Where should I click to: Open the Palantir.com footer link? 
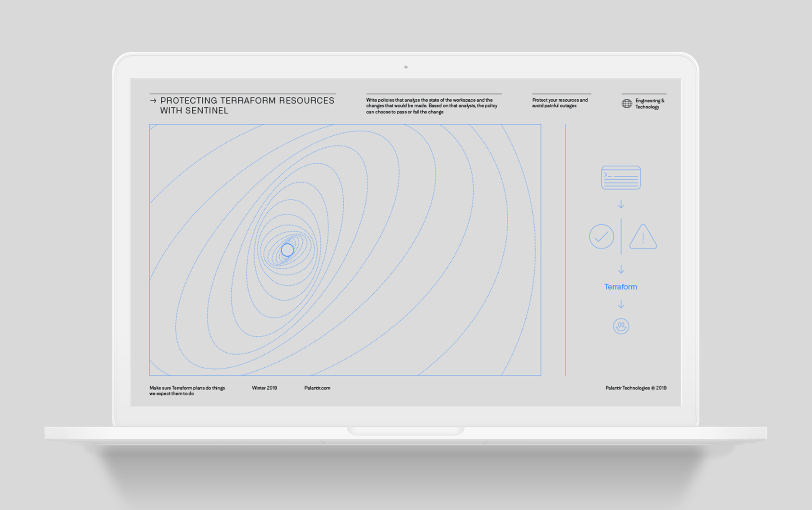(317, 388)
